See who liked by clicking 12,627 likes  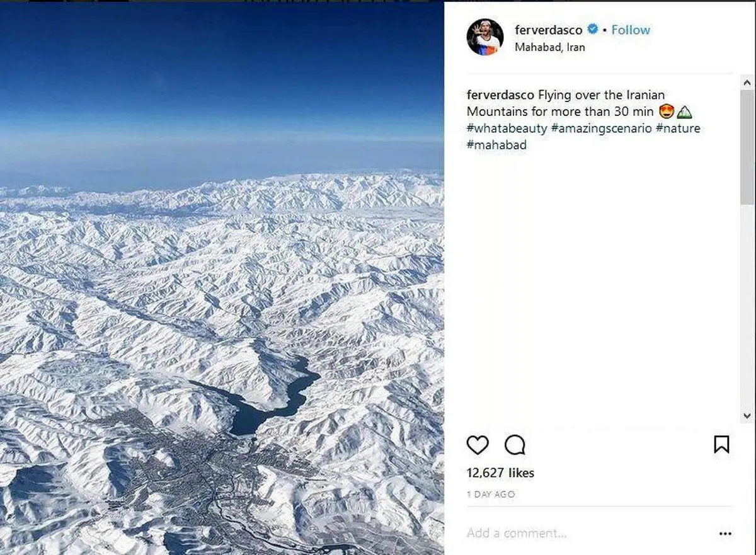(500, 472)
